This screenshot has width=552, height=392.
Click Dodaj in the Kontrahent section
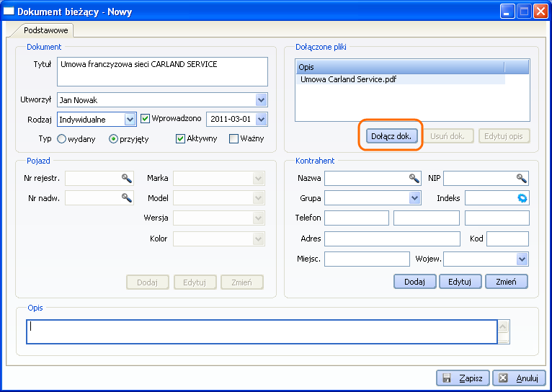414,282
